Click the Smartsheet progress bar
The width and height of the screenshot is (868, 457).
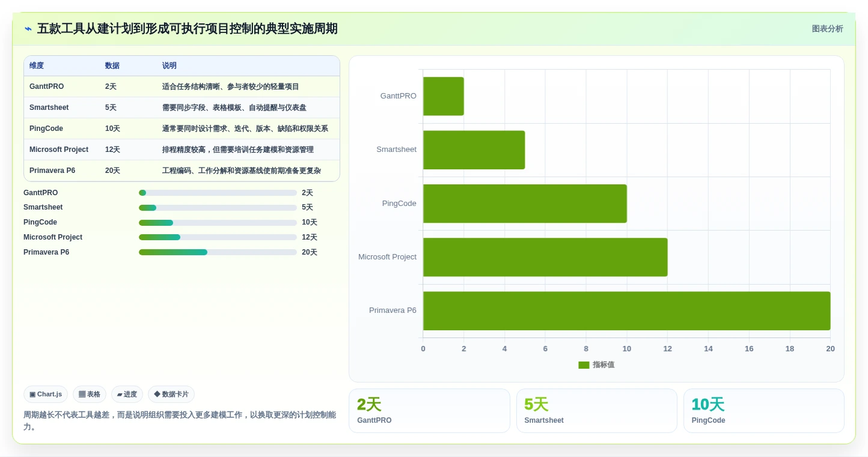[x=218, y=208]
